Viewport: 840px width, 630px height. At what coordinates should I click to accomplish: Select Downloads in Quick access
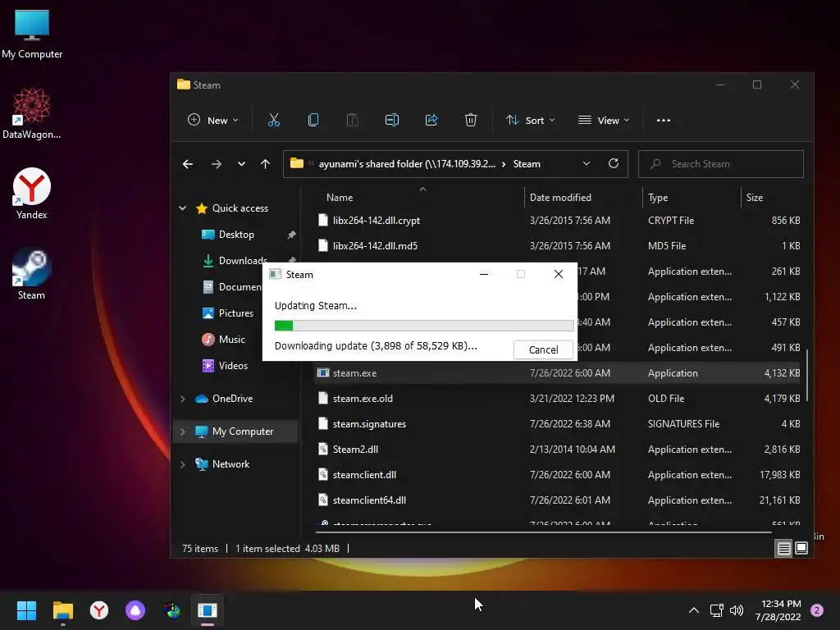point(243,260)
